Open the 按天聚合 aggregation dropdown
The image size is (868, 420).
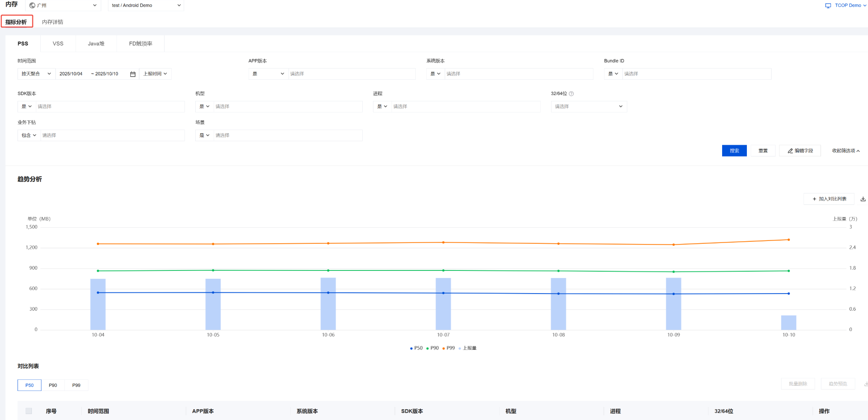pyautogui.click(x=36, y=74)
